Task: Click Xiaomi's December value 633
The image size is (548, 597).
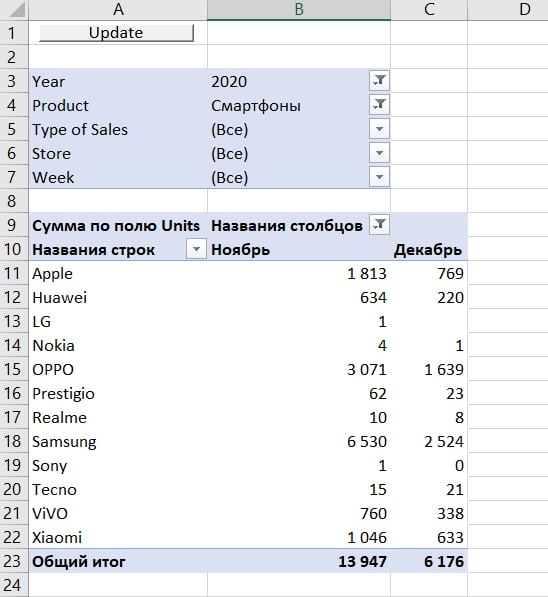Action: click(429, 537)
